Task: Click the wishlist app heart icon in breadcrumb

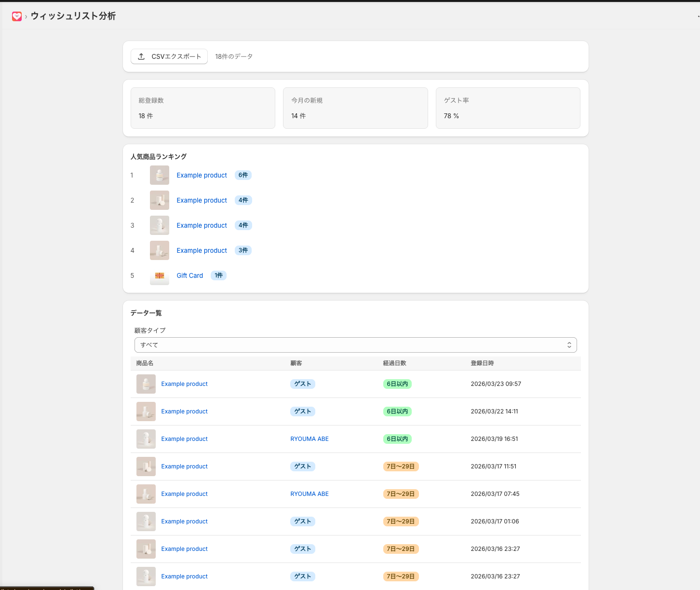Action: coord(17,16)
